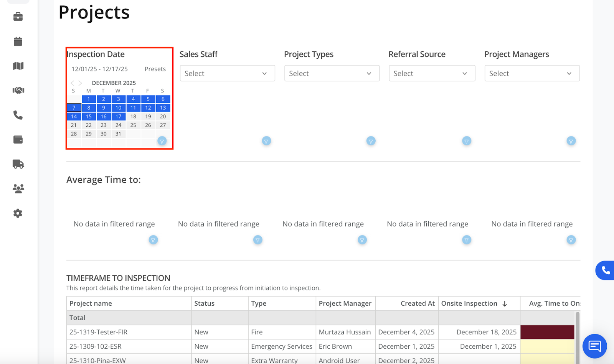The image size is (614, 364).
Task: Click project name 25-1319-Tester-FIR
Action: [x=98, y=332]
